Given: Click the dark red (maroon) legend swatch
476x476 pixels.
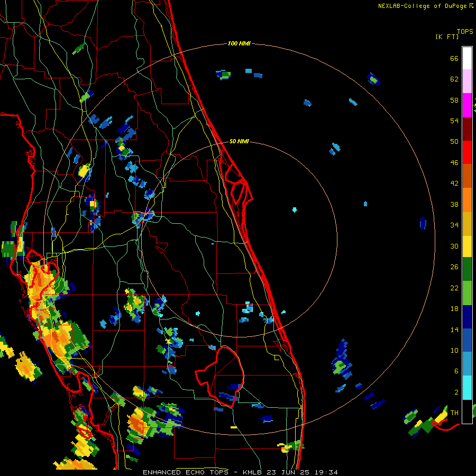Looking at the screenshot, I should [x=467, y=129].
